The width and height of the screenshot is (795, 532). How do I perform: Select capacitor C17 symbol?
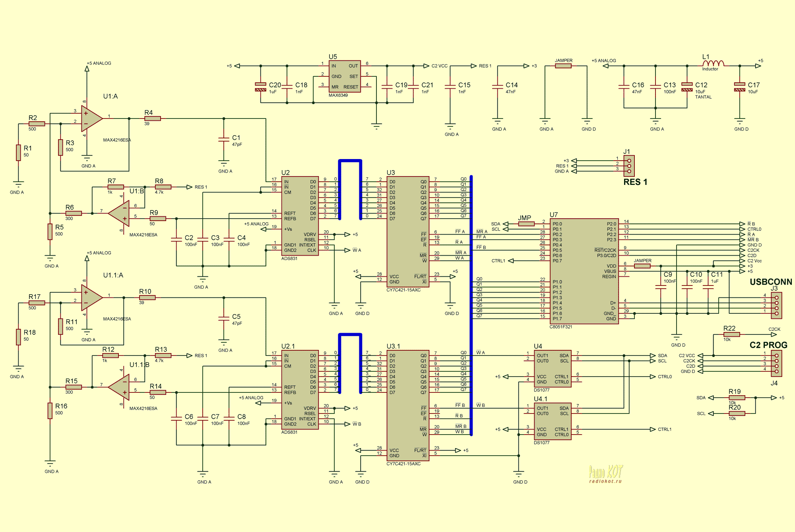point(740,87)
